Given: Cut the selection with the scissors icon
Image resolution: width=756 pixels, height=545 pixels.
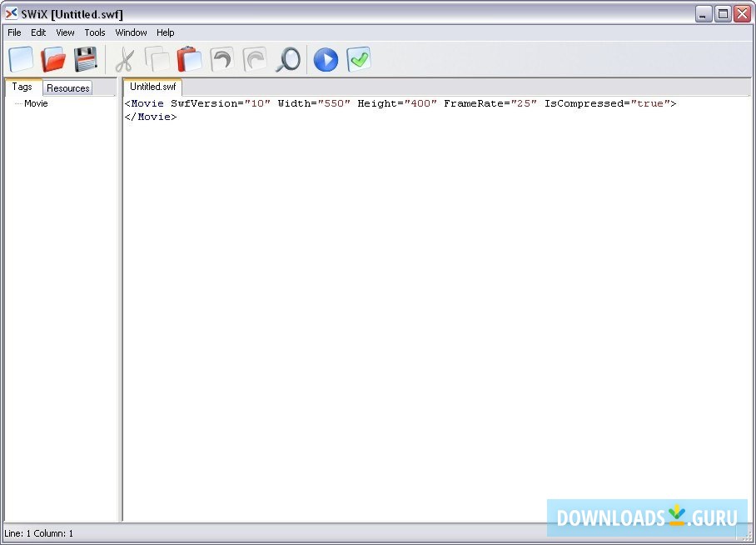Looking at the screenshot, I should coord(126,59).
